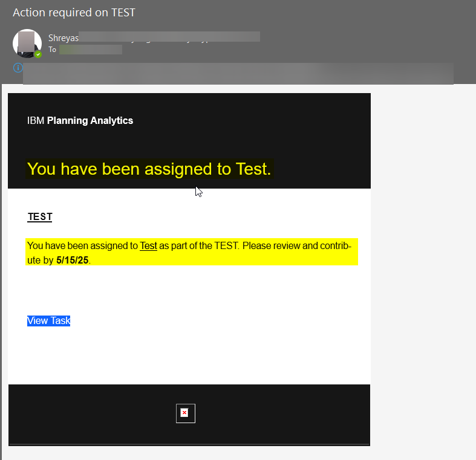The width and height of the screenshot is (476, 460).
Task: Open the underlined Test link in the message
Action: tap(148, 245)
